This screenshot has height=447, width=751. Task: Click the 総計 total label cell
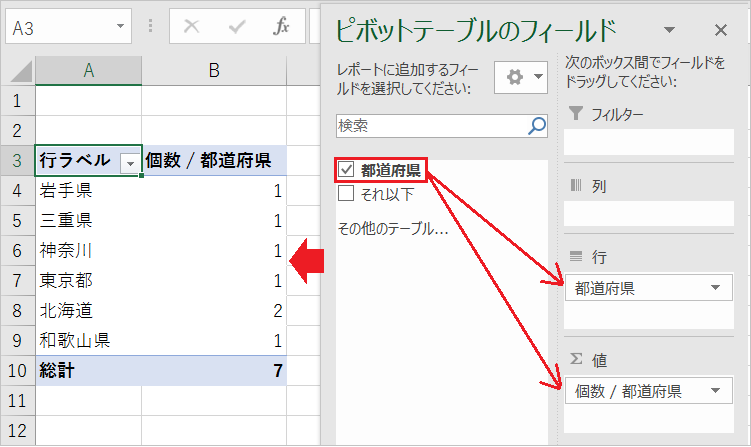pos(89,370)
